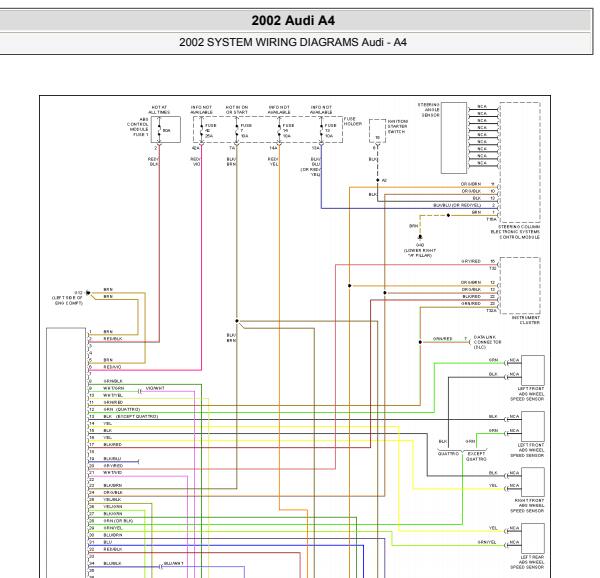The image size is (600, 578).
Task: Click the 80A fuse symbol box
Action: click(x=166, y=130)
